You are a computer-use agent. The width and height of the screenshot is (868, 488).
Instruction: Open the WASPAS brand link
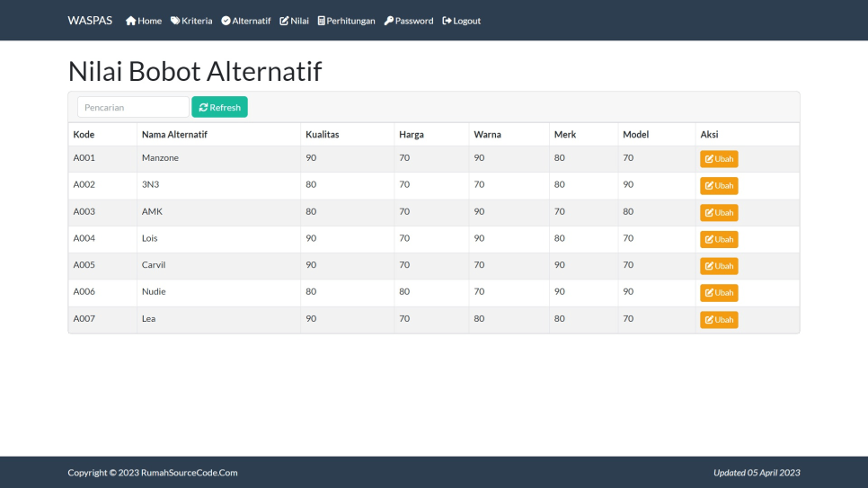tap(90, 21)
